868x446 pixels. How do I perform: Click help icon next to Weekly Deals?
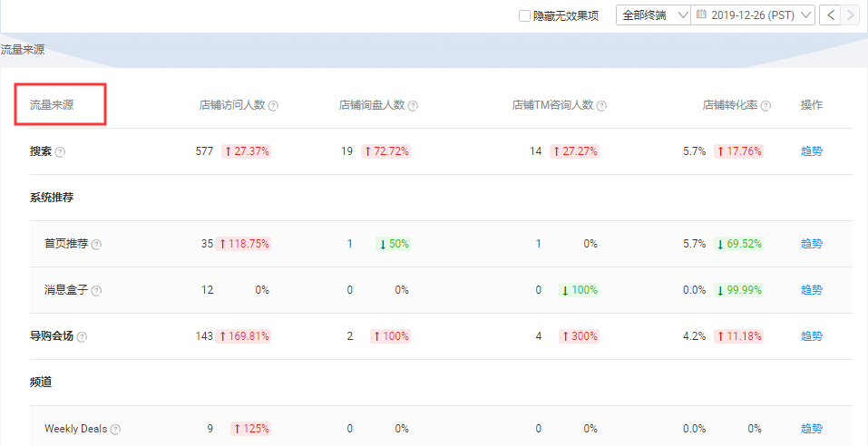tap(115, 430)
